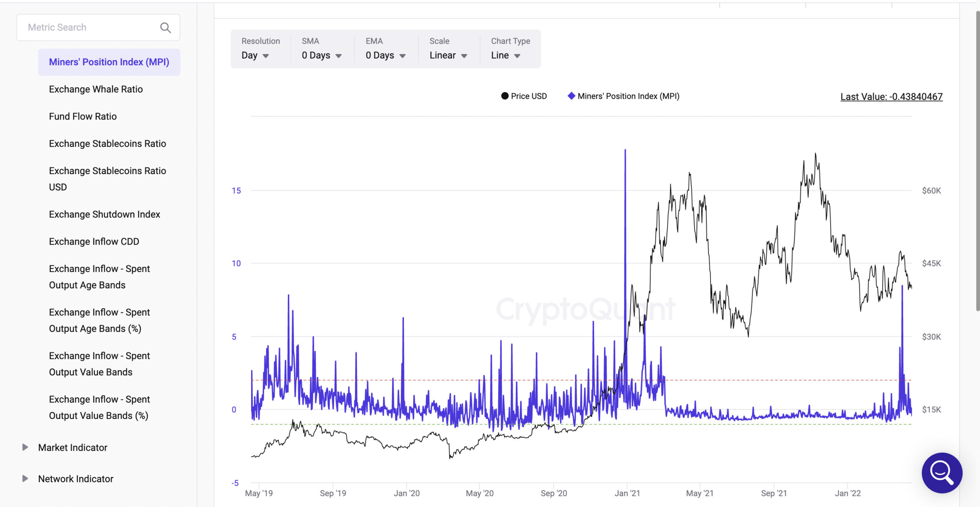This screenshot has width=980, height=507.
Task: Select Fund Flow Ratio metric
Action: tap(83, 116)
